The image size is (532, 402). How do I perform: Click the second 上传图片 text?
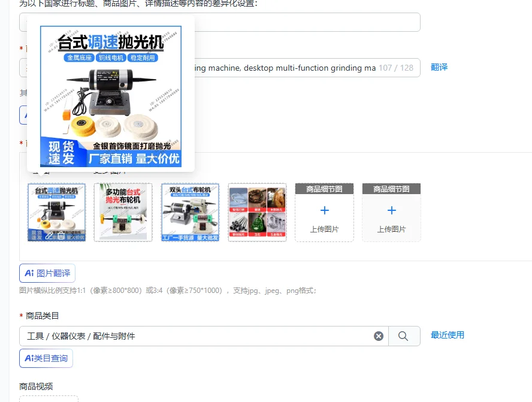pos(392,229)
